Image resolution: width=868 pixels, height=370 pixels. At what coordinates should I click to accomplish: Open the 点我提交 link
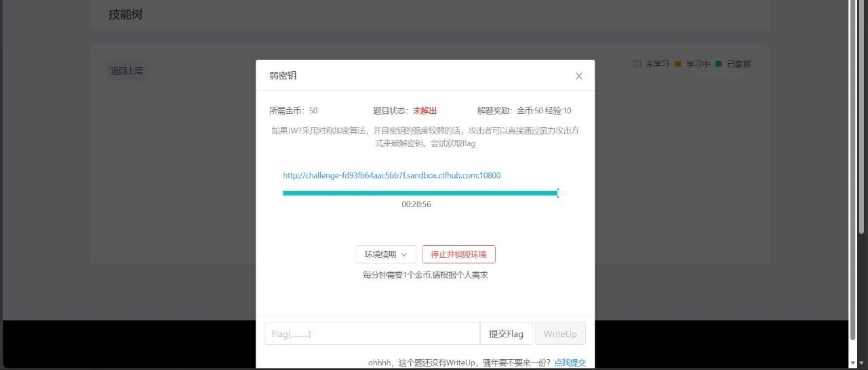coord(570,363)
